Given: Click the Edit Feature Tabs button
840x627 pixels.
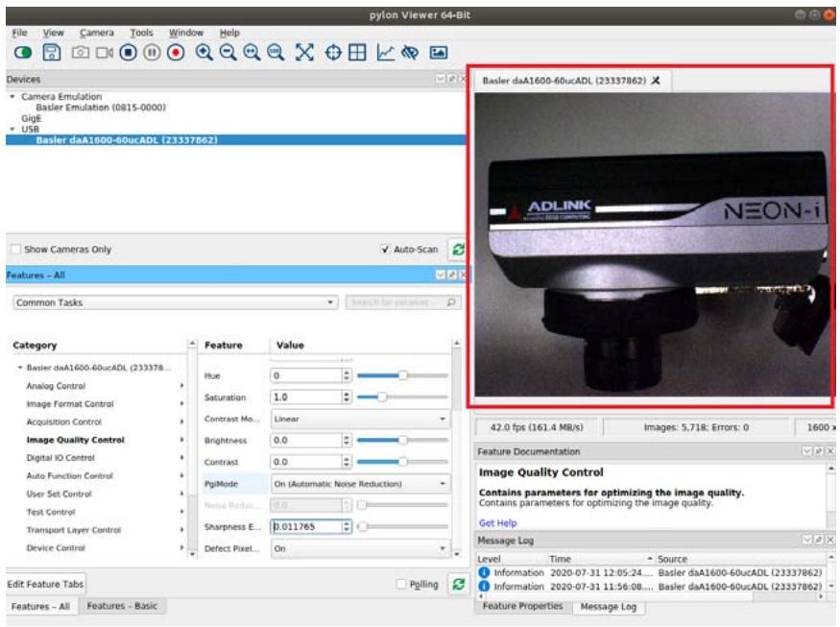Looking at the screenshot, I should [x=45, y=584].
